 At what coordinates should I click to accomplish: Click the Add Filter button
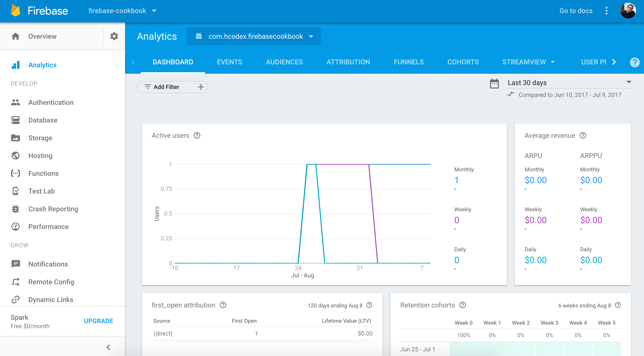172,87
